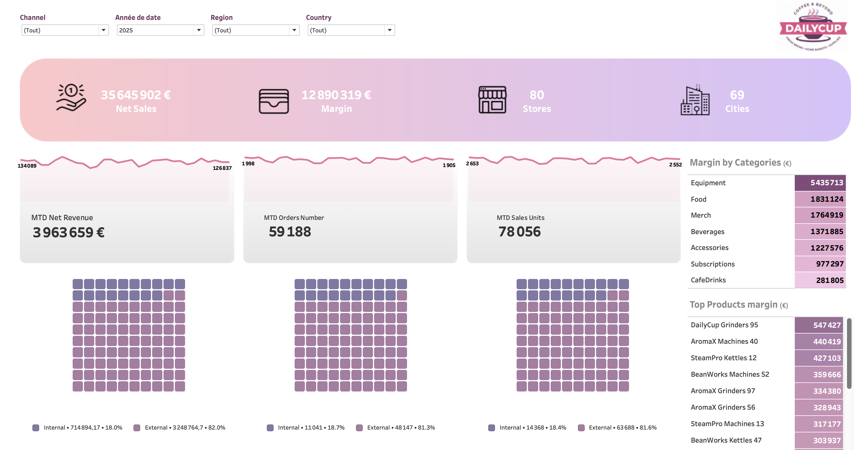Click the Internal legend square under MTD Sales Units

click(x=492, y=427)
